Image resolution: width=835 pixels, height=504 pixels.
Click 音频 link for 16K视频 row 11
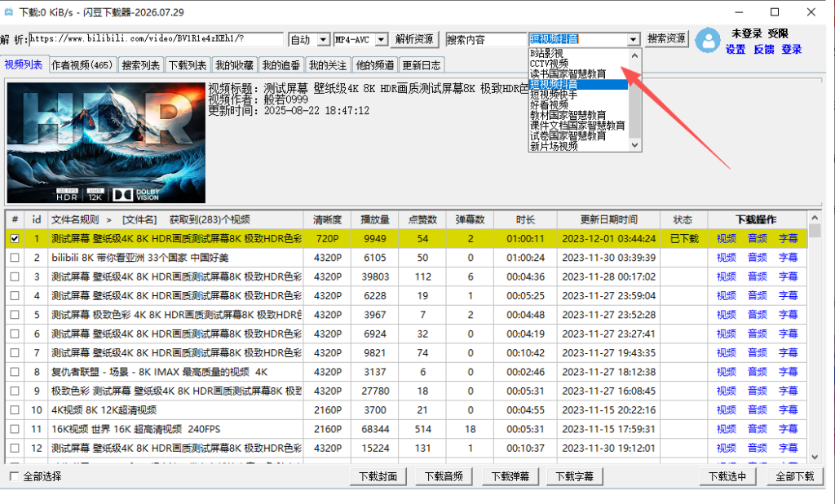click(758, 429)
